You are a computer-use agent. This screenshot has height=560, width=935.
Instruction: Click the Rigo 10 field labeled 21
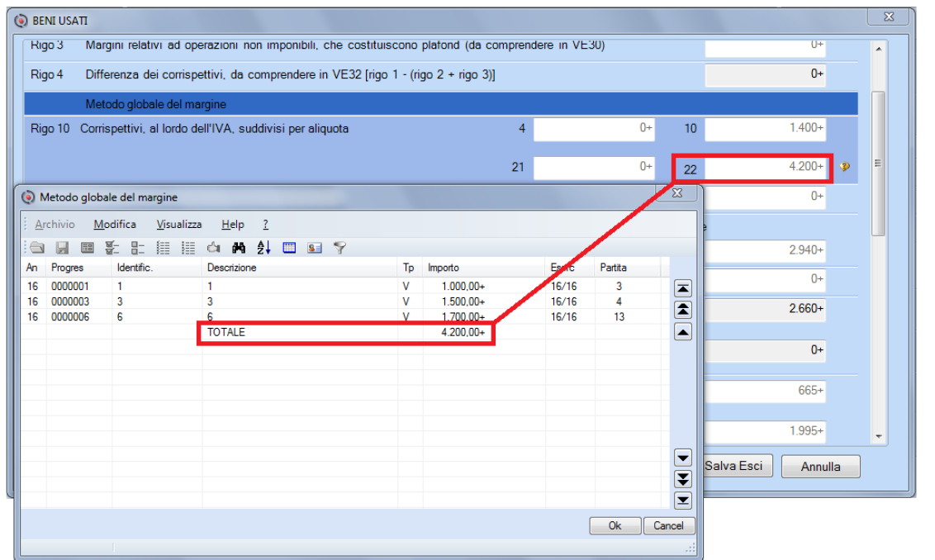coord(594,168)
